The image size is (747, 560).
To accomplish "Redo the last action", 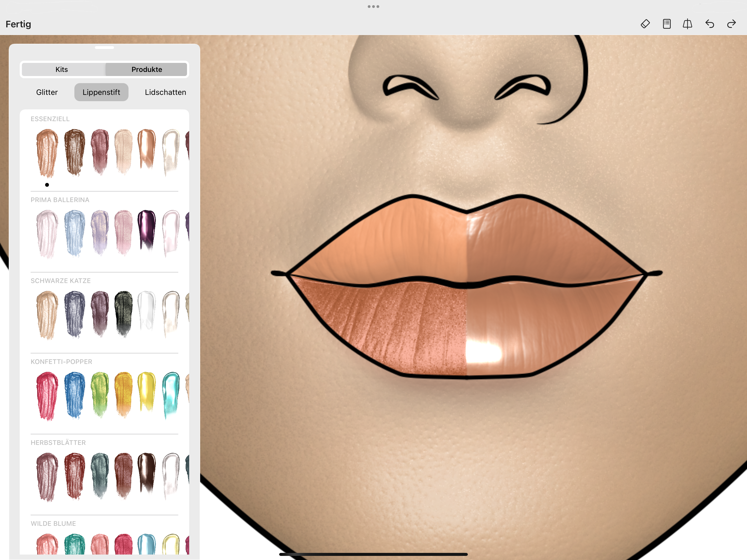I will click(x=731, y=24).
